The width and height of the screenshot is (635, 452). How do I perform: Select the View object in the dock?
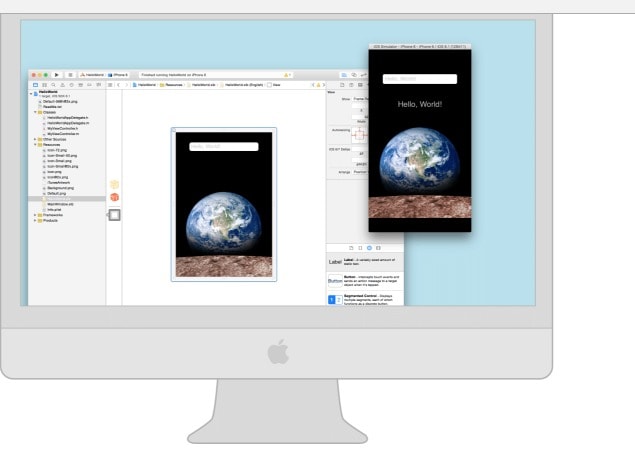click(115, 215)
